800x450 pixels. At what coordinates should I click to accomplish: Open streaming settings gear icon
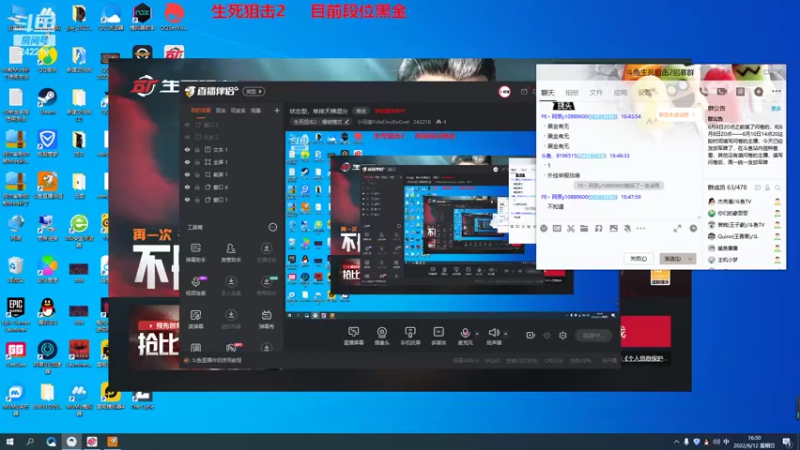tap(563, 335)
